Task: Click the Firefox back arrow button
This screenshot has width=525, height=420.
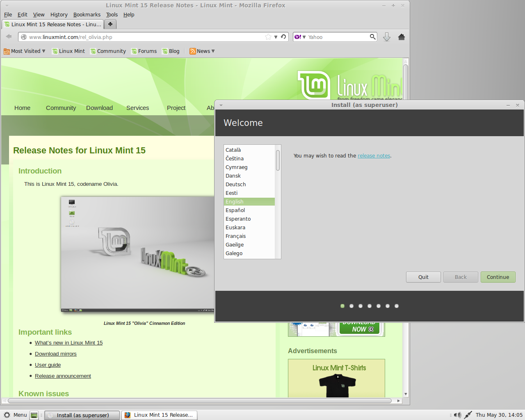Action: tap(9, 37)
